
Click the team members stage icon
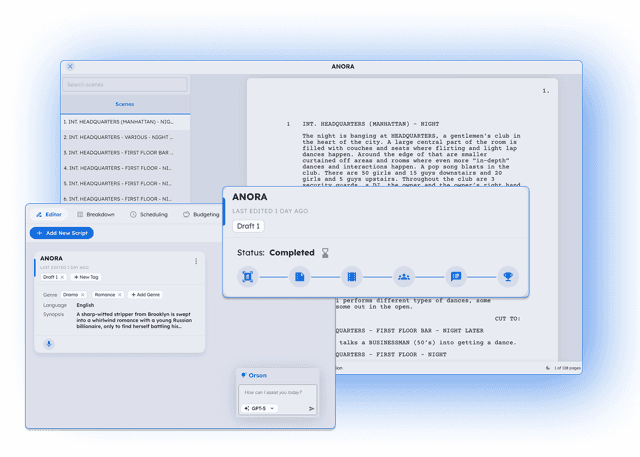point(404,276)
